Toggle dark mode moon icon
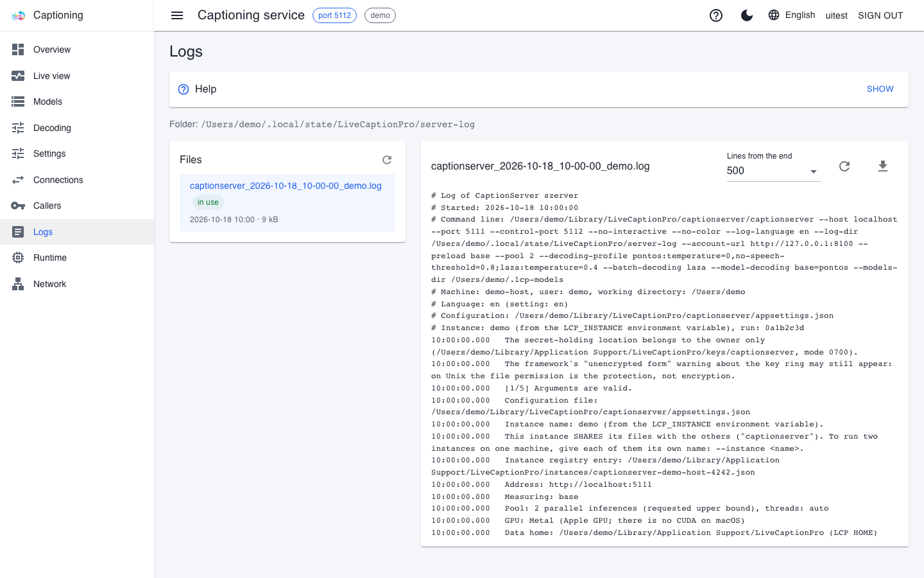Image resolution: width=924 pixels, height=578 pixels. coord(747,15)
